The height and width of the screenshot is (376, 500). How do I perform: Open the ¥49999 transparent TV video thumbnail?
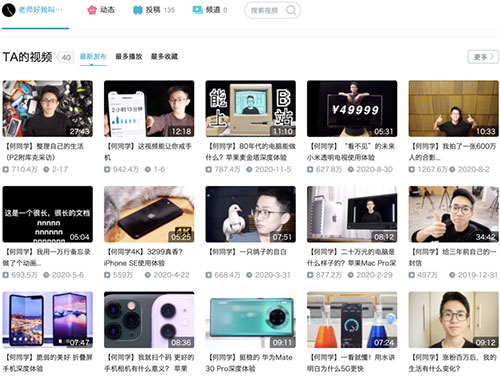pyautogui.click(x=352, y=108)
